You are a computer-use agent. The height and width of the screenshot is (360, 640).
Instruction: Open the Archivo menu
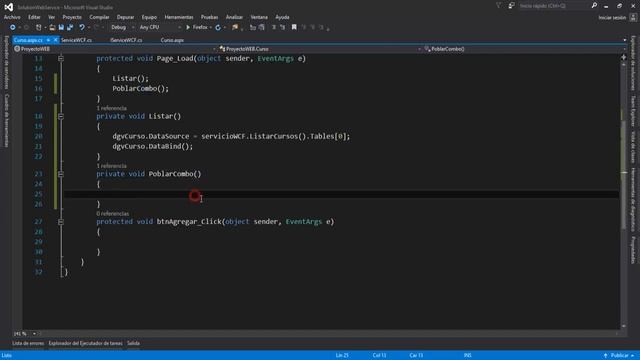coord(12,17)
